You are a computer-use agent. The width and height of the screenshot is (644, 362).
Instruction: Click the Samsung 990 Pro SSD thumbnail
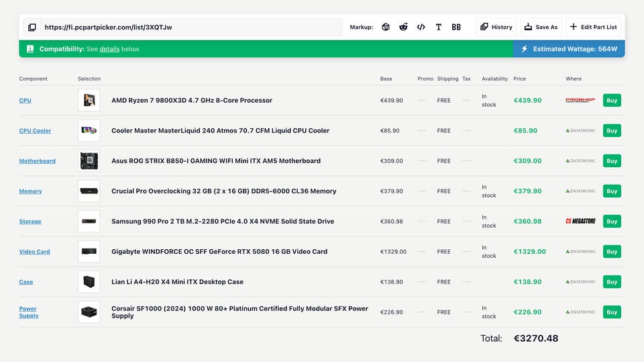pyautogui.click(x=89, y=222)
